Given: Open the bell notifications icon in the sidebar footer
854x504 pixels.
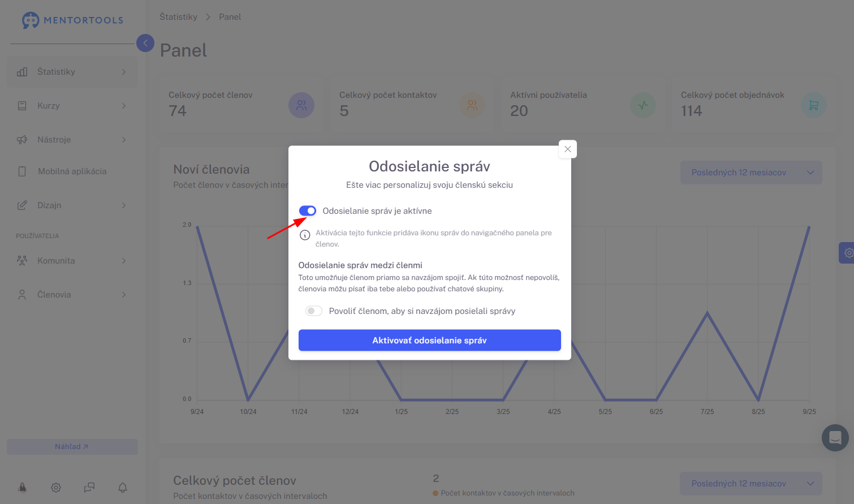Looking at the screenshot, I should click(123, 487).
